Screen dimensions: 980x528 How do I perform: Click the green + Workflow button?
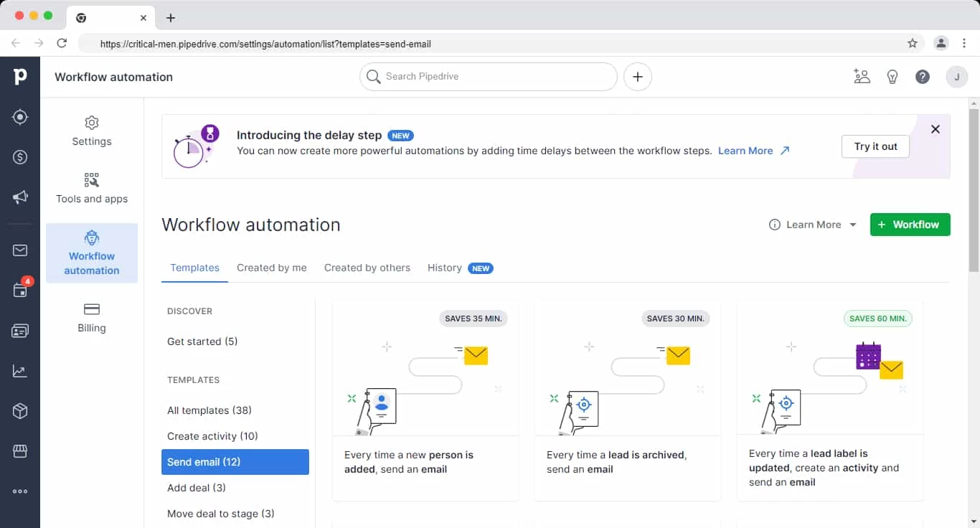[x=910, y=225]
